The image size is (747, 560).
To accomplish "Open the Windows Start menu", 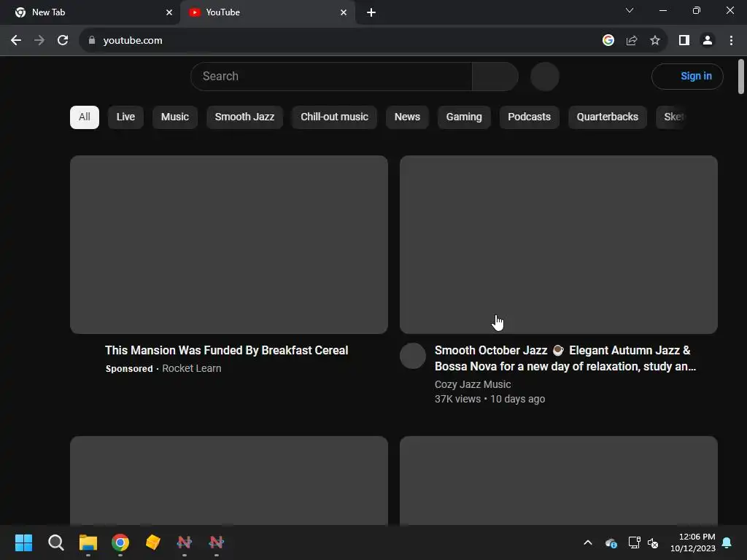I will (24, 542).
